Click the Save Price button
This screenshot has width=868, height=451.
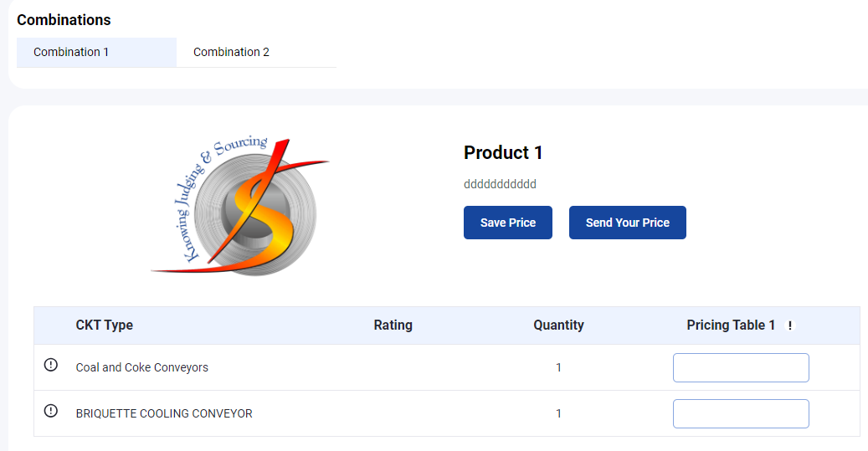[x=507, y=223]
